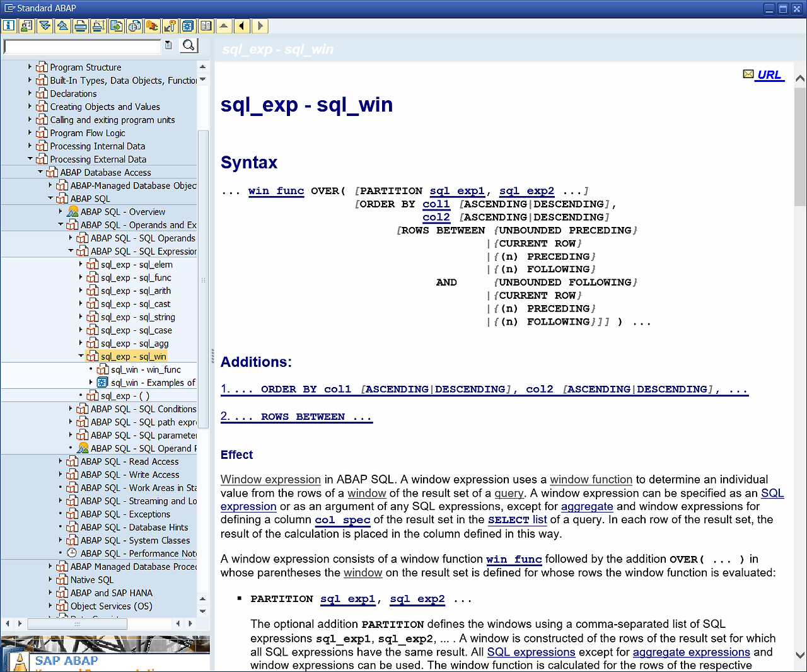Screen dimensions: 807x672
Task: Open settings via the gear toolbar icon
Action: point(188,26)
